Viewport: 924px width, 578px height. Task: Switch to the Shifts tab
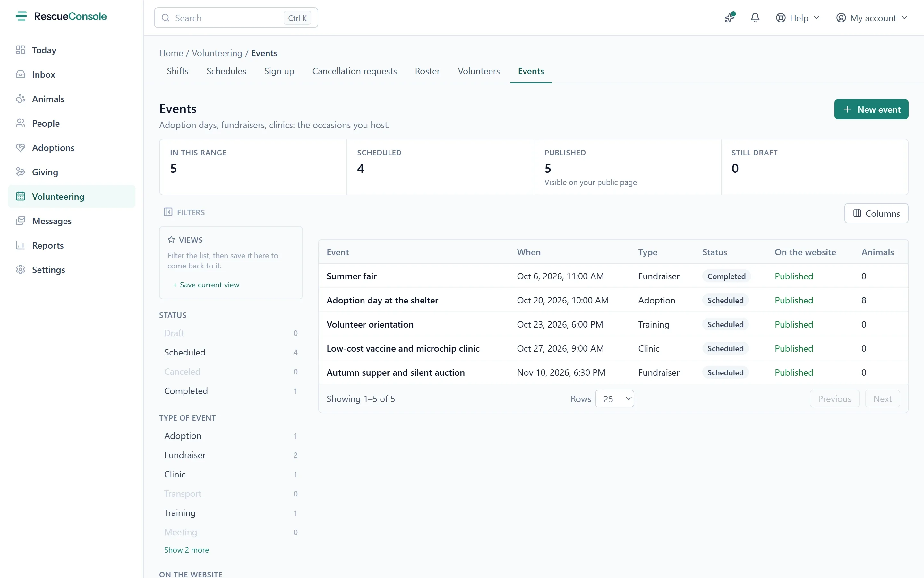pos(177,71)
